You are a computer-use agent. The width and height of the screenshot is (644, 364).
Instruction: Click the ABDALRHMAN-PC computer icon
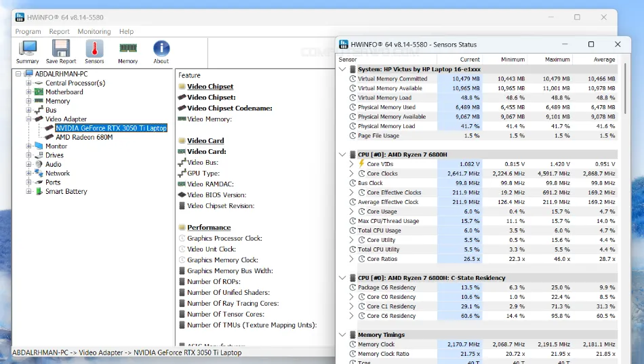28,74
